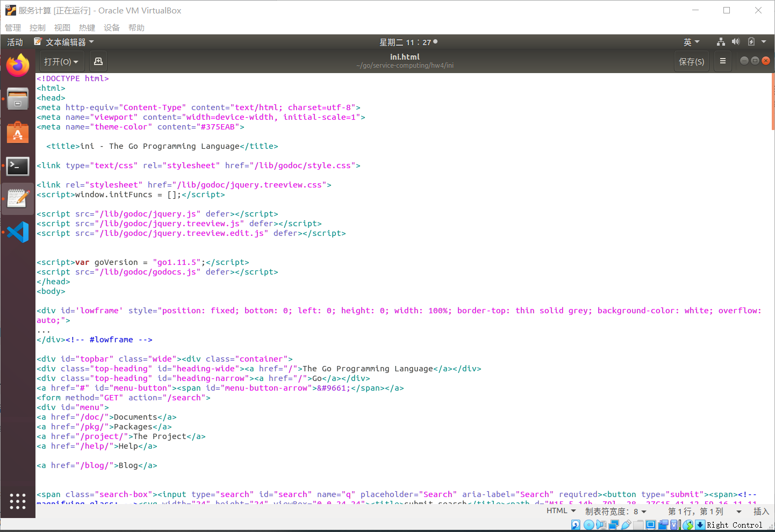Click VirtualBox mouse integration indicator
775x532 pixels.
pos(687,524)
